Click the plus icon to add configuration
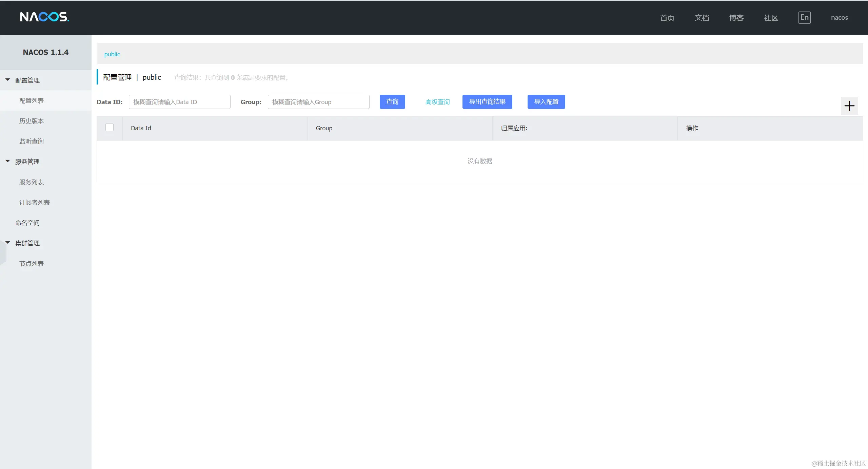The height and width of the screenshot is (469, 868). (849, 106)
